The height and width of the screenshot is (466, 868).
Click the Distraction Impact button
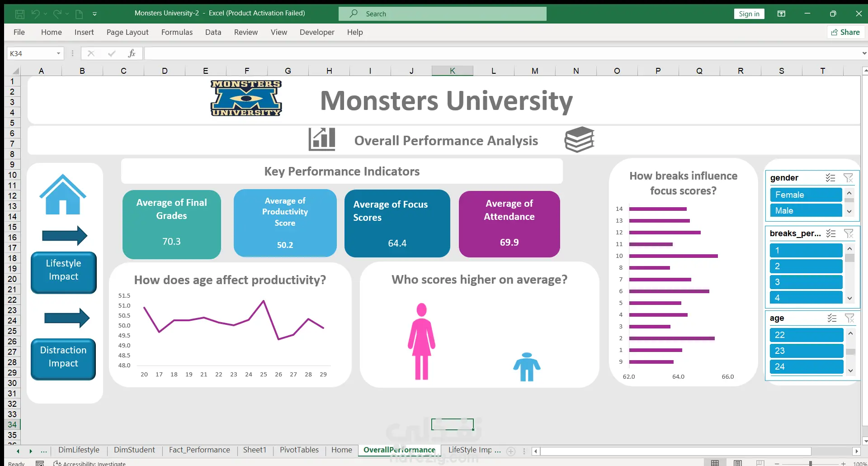click(63, 359)
